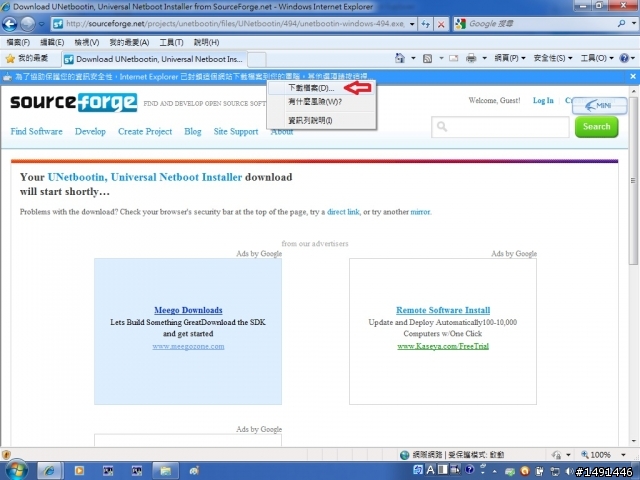Open the Find Software link
Screen dimensions: 640x480
pos(37,131)
